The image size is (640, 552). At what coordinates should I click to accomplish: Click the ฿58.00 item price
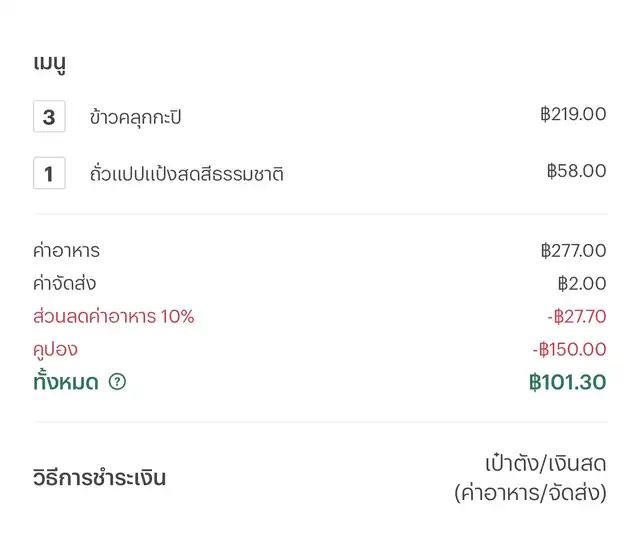(x=576, y=171)
